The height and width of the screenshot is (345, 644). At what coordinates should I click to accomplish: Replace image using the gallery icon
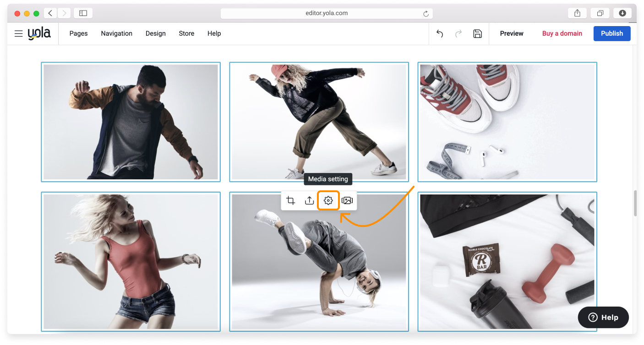347,200
